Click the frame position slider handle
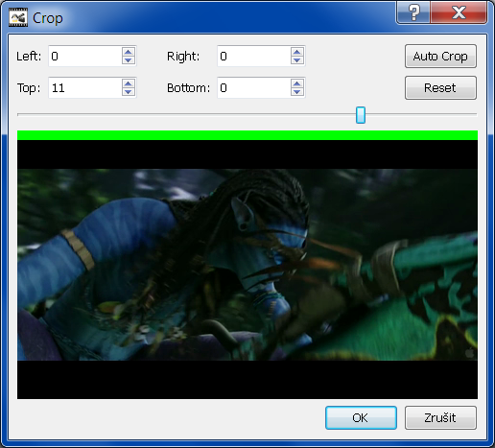This screenshot has height=448, width=495. 361,115
